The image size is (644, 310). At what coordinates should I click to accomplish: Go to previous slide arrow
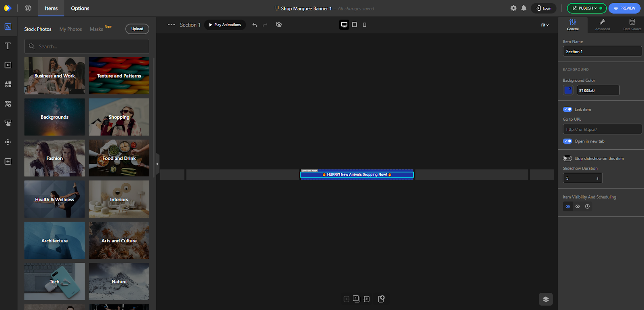coord(347,299)
